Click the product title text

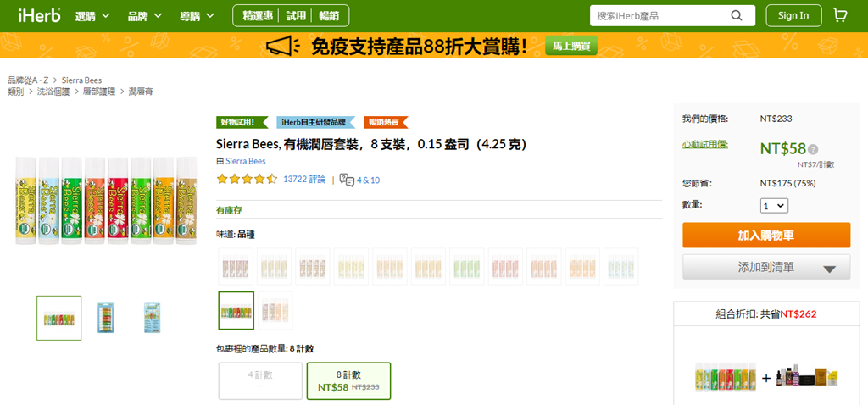click(371, 144)
